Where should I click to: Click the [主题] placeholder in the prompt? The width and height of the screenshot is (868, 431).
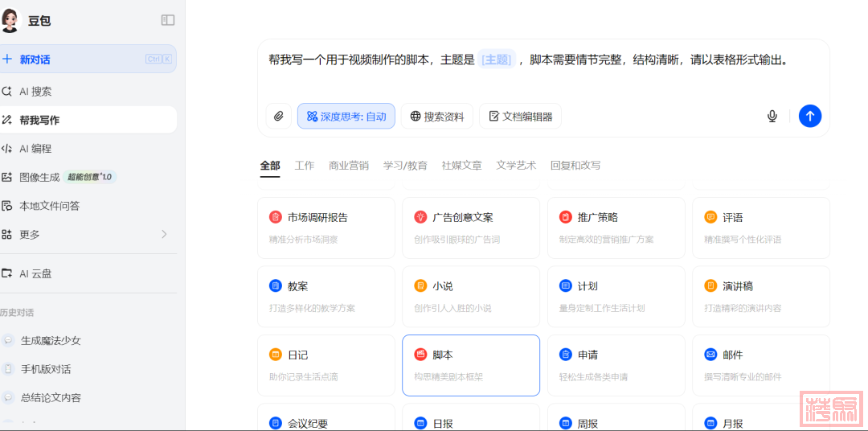point(497,60)
